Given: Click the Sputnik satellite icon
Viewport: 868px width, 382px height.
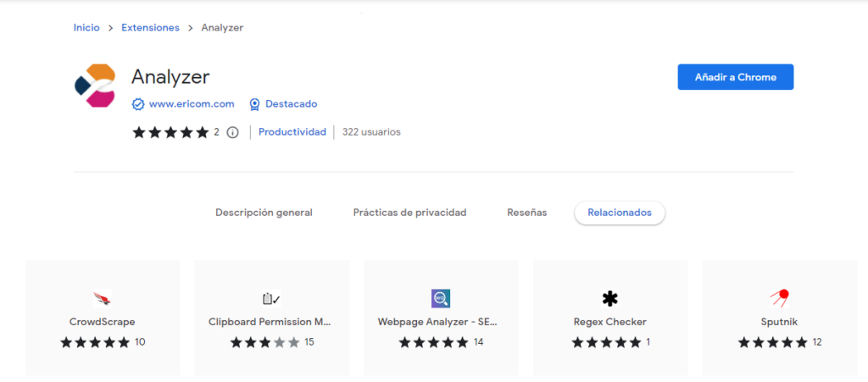Looking at the screenshot, I should click(x=780, y=298).
